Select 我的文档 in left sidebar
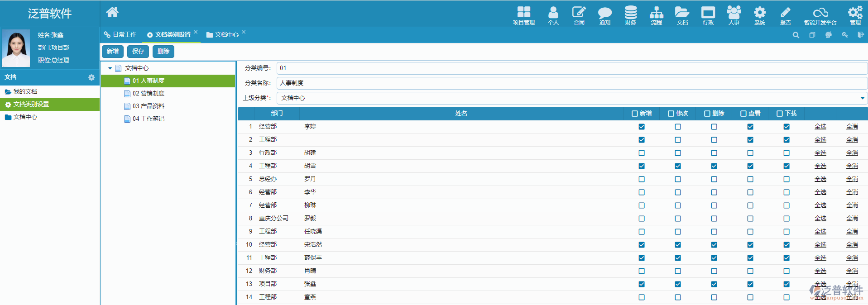The image size is (868, 305). pyautogui.click(x=25, y=91)
